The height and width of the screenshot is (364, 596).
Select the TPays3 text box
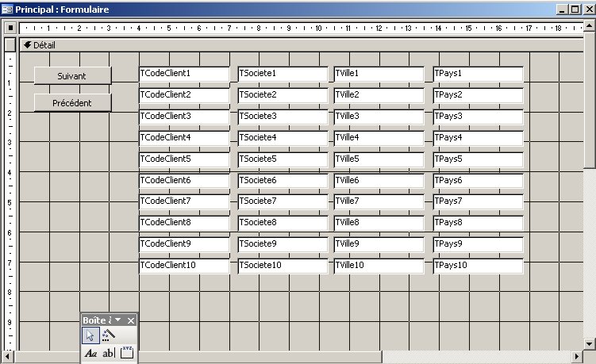[x=478, y=117]
